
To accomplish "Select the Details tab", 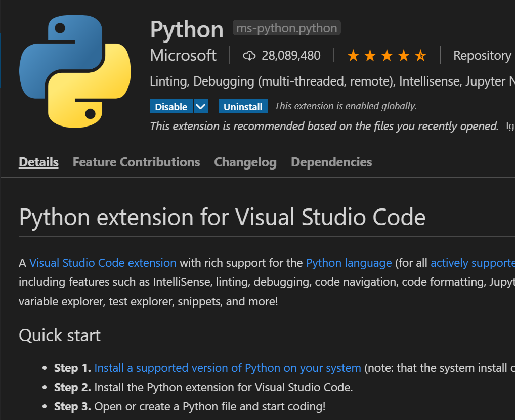I will pos(38,162).
